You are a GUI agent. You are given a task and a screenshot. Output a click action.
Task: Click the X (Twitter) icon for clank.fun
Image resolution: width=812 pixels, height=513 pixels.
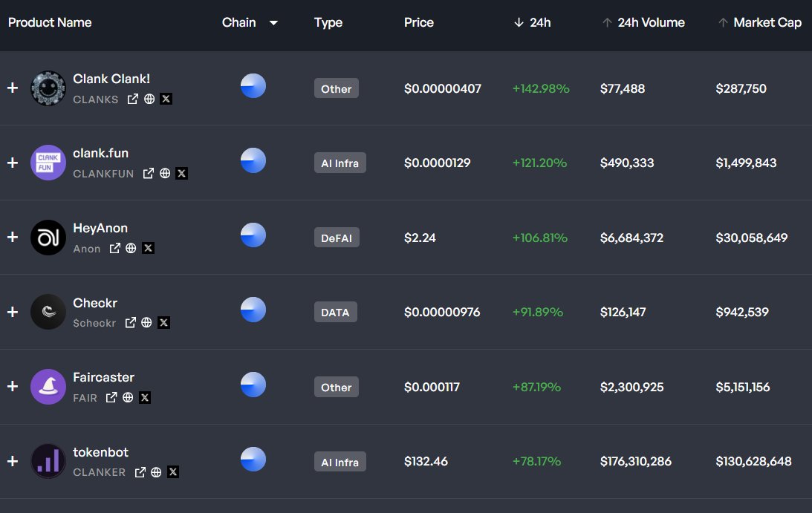(x=182, y=174)
